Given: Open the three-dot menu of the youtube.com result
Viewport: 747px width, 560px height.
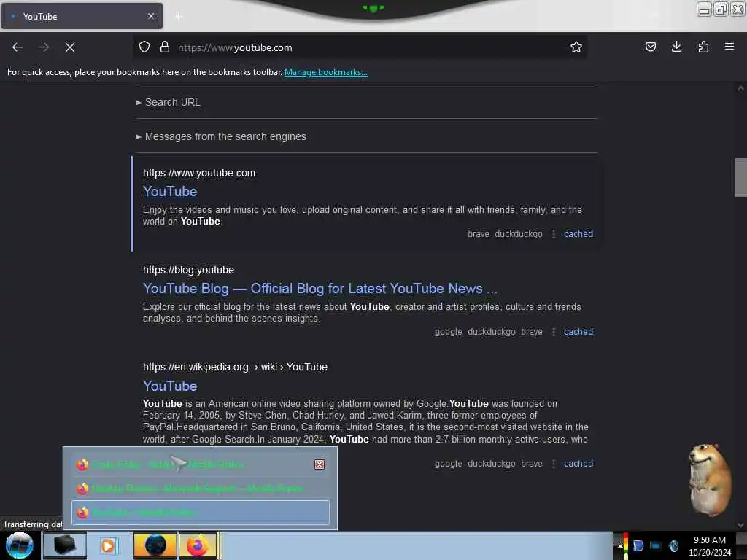Looking at the screenshot, I should [554, 234].
